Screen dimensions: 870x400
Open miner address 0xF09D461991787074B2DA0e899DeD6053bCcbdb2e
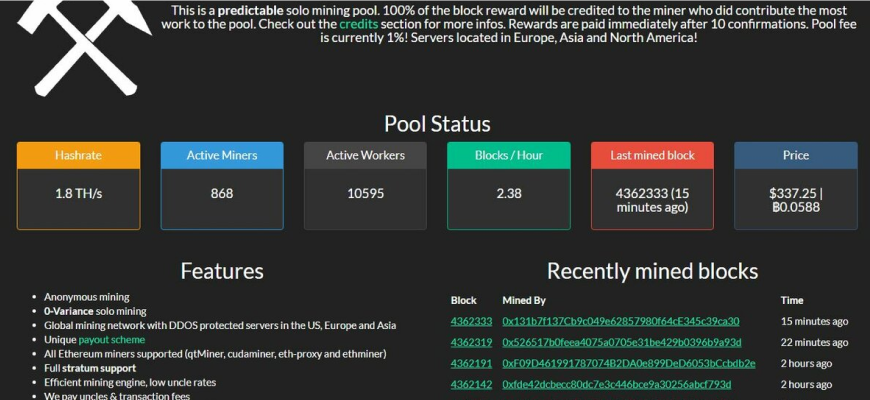point(629,363)
